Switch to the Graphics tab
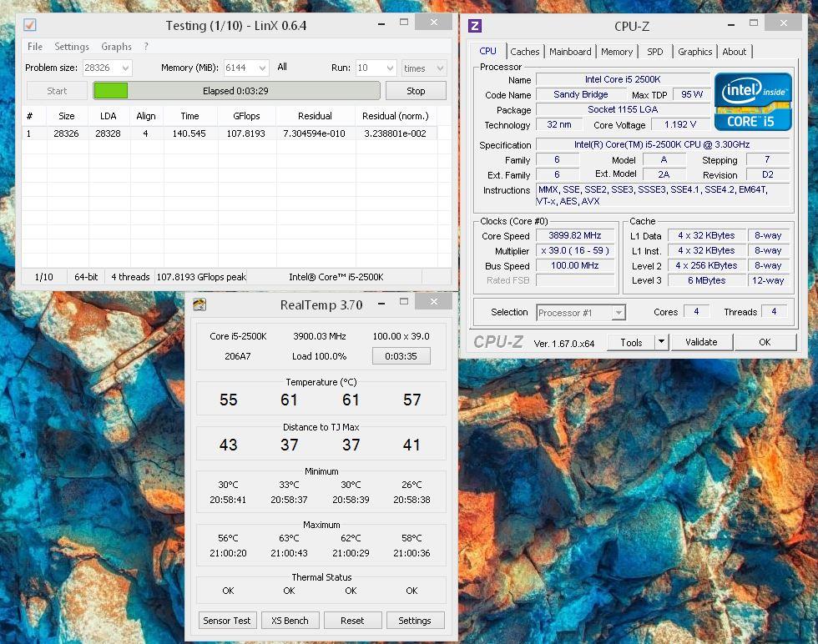Image resolution: width=818 pixels, height=644 pixels. [694, 52]
